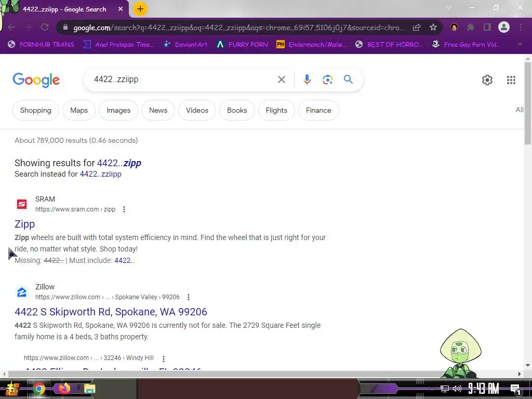Switch to Flights results

click(276, 110)
